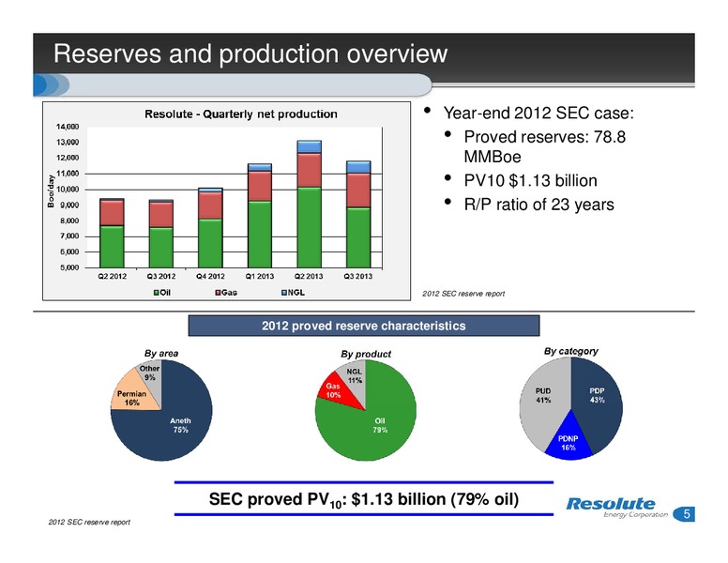728x563 pixels.
Task: Click the 'Q1 2013' axis label
Action: coord(260,277)
